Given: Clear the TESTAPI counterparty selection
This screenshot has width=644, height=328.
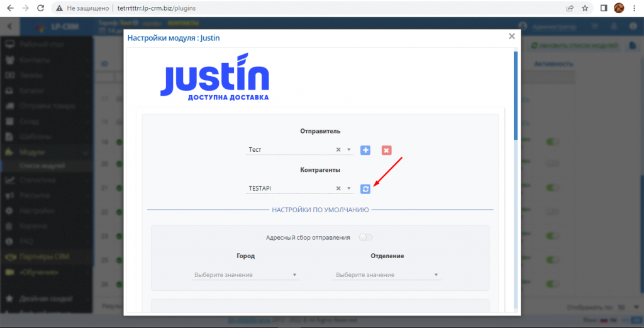Looking at the screenshot, I should tap(338, 188).
